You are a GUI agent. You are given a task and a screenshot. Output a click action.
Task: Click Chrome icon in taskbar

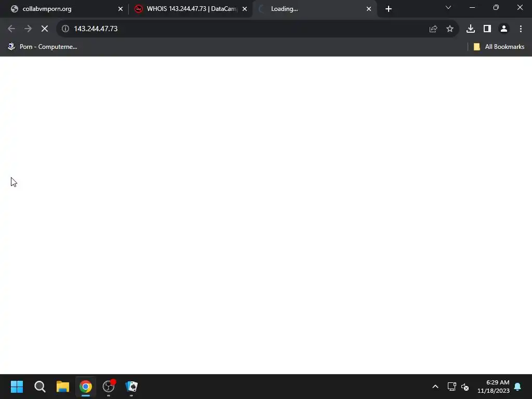[86, 387]
